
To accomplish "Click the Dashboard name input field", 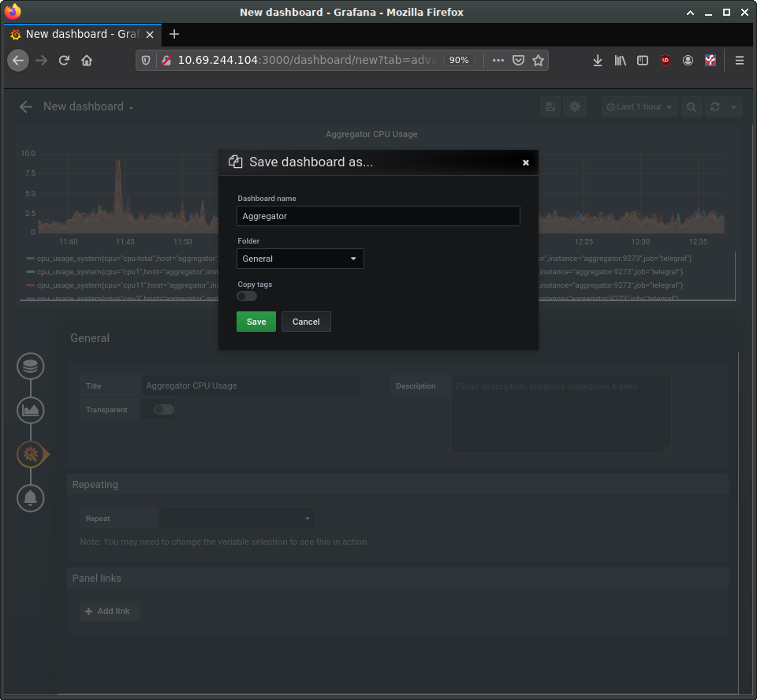I will [378, 216].
